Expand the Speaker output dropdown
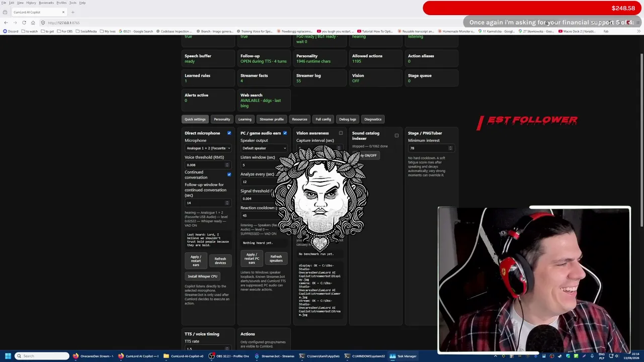 point(264,148)
